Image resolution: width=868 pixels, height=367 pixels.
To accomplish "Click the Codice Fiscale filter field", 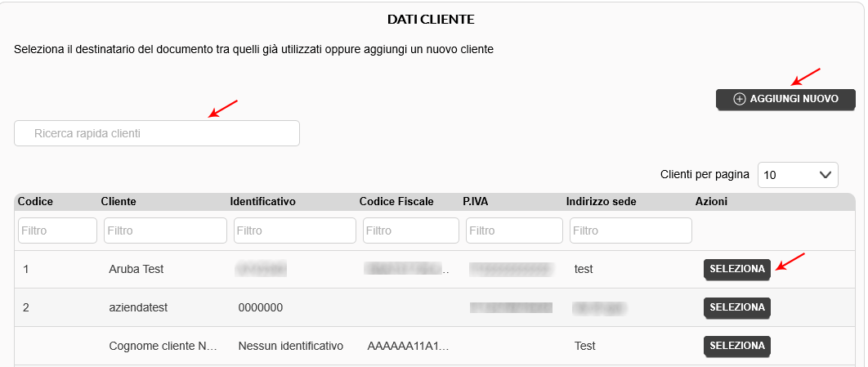I will [x=411, y=230].
